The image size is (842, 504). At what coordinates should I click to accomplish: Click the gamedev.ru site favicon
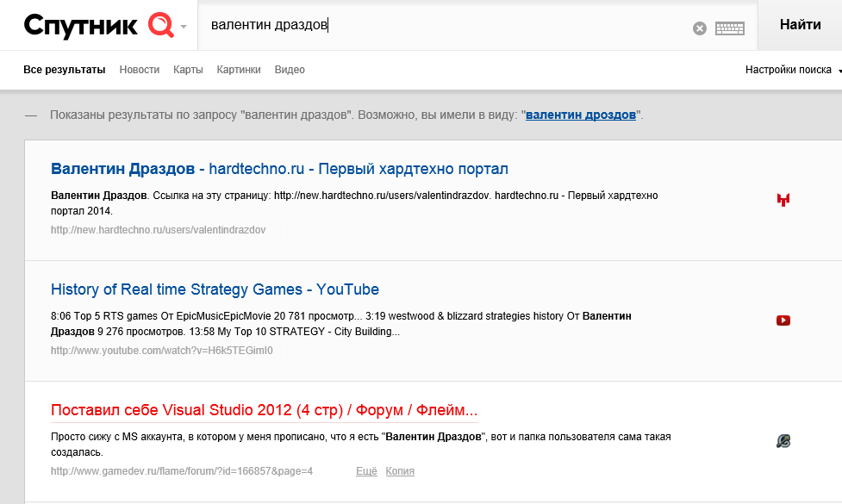(x=783, y=441)
